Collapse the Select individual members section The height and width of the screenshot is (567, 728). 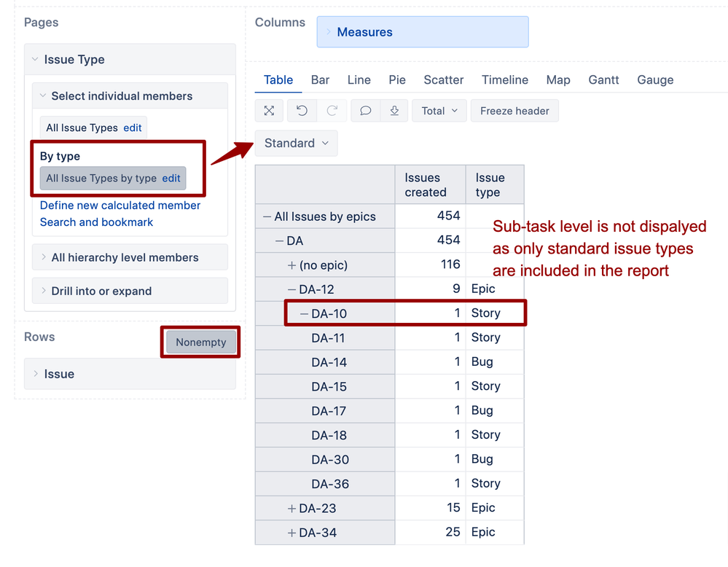point(43,95)
